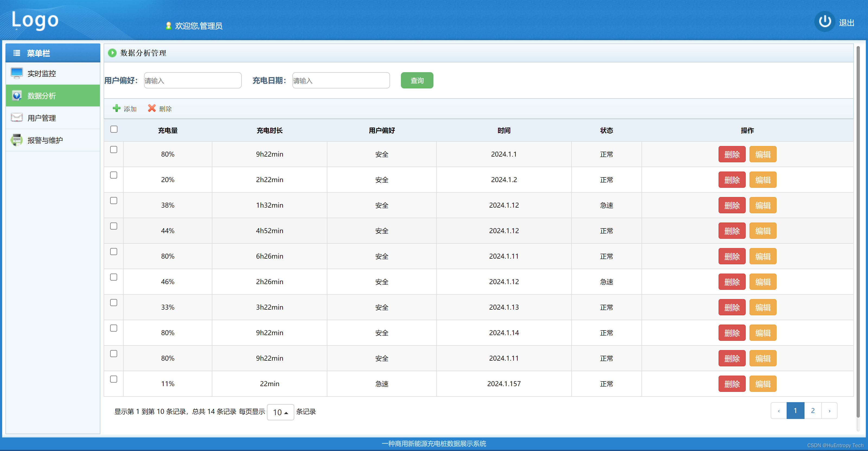Toggle the select-all checkbox in table header
The image size is (868, 451).
click(x=114, y=129)
